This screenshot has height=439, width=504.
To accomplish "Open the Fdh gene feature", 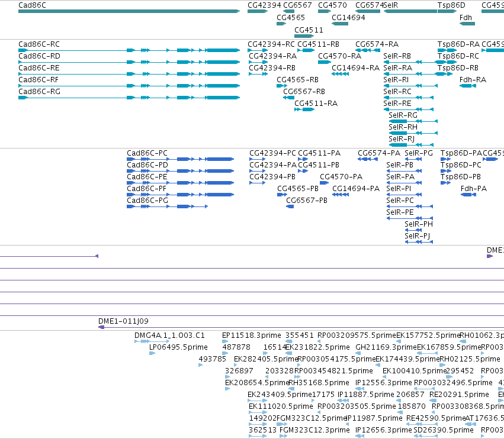I will [x=467, y=24].
